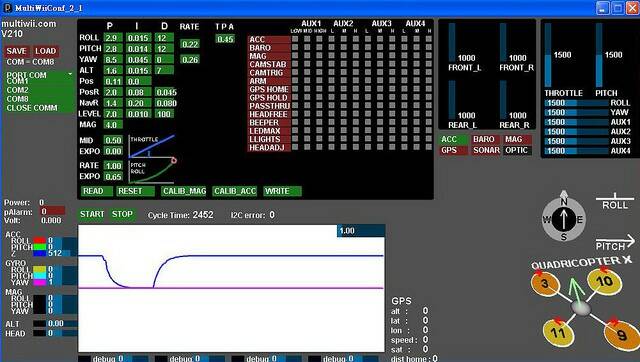Select COM8 from the port list
This screenshot has height=362, width=640.
pyautogui.click(x=18, y=99)
